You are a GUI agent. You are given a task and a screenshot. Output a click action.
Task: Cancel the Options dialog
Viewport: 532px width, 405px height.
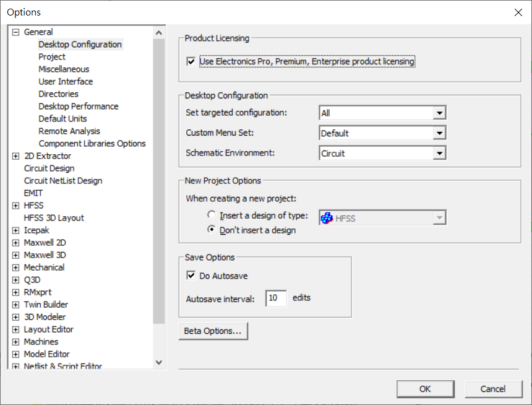pyautogui.click(x=493, y=389)
